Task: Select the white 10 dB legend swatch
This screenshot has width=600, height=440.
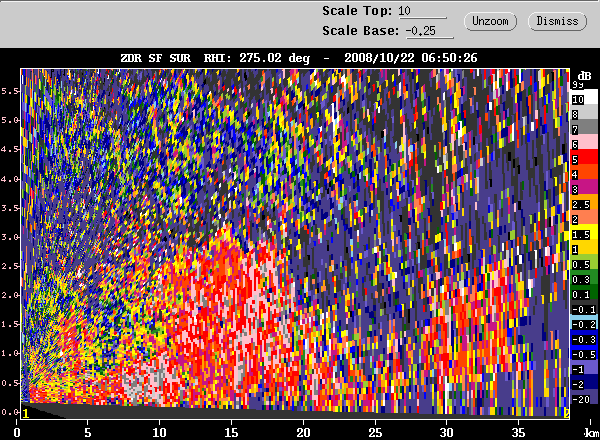Action: [577, 100]
